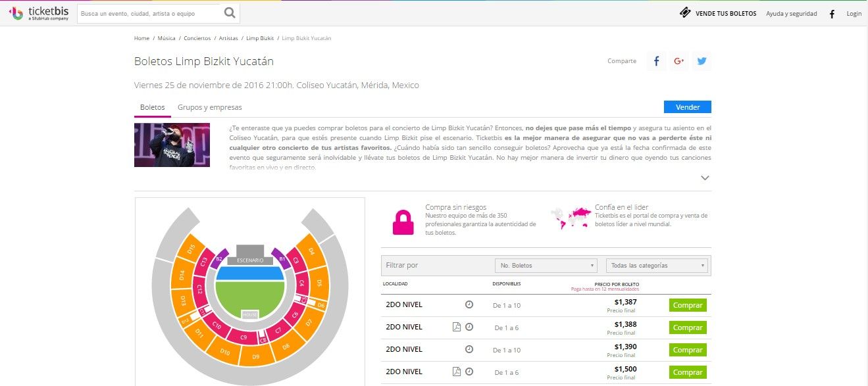This screenshot has width=868, height=386.
Task: Click the search magnifier icon
Action: [229, 13]
